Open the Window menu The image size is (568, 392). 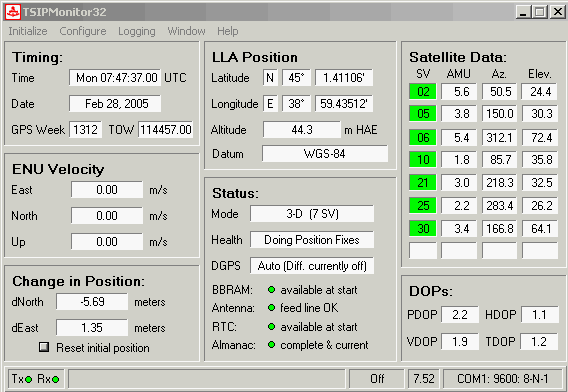click(x=186, y=31)
